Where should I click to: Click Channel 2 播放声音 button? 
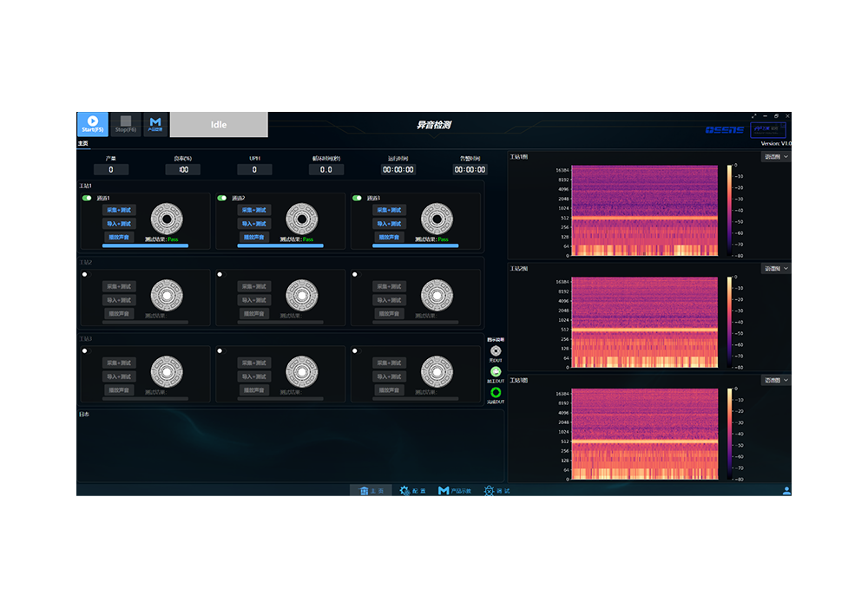pyautogui.click(x=254, y=237)
